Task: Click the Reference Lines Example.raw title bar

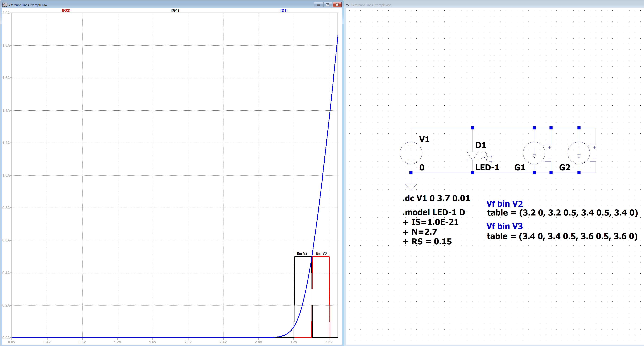Action: tap(150, 4)
